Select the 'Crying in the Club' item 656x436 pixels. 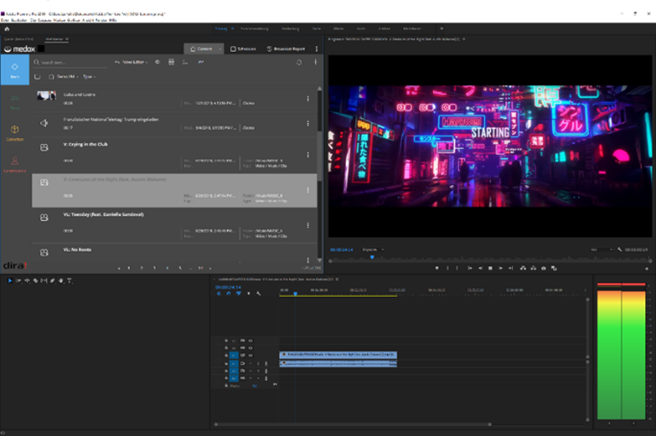point(96,144)
